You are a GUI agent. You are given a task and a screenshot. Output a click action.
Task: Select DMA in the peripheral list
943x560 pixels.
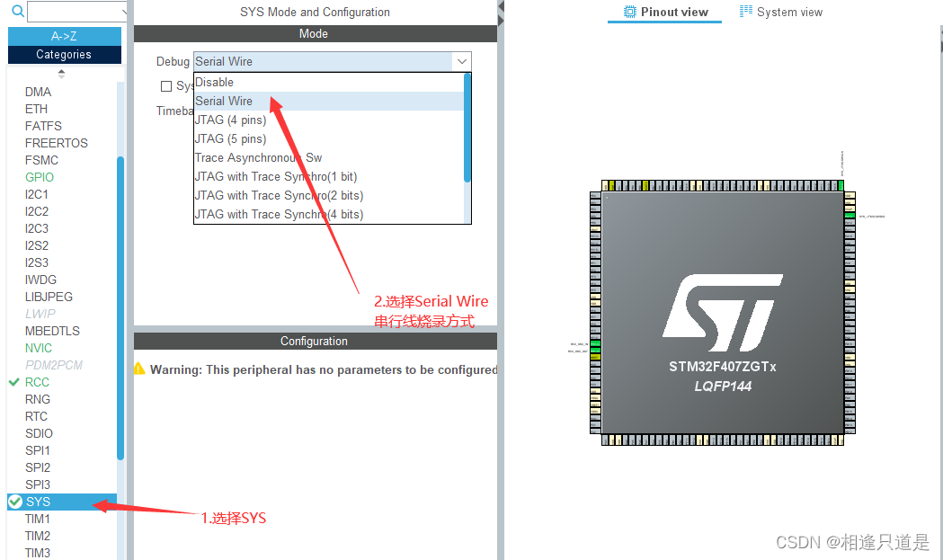pyautogui.click(x=38, y=92)
